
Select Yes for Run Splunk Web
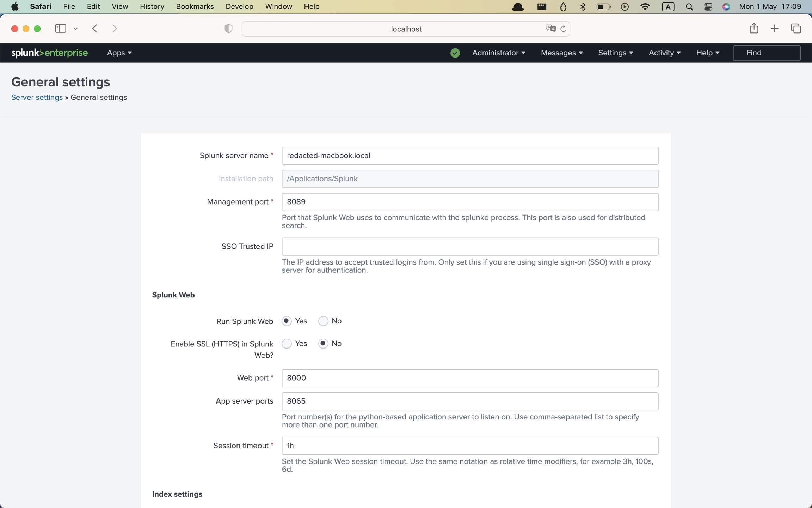coord(287,321)
